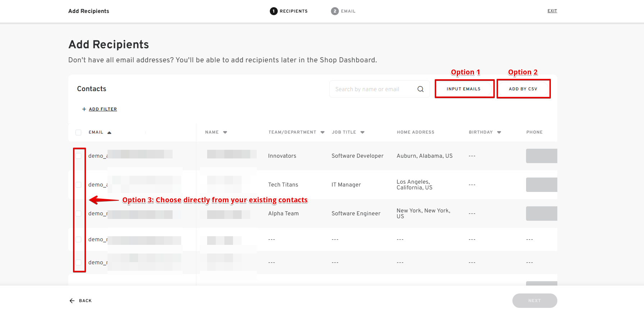The image size is (644, 314).
Task: Exit the Add Recipients wizard
Action: [552, 11]
